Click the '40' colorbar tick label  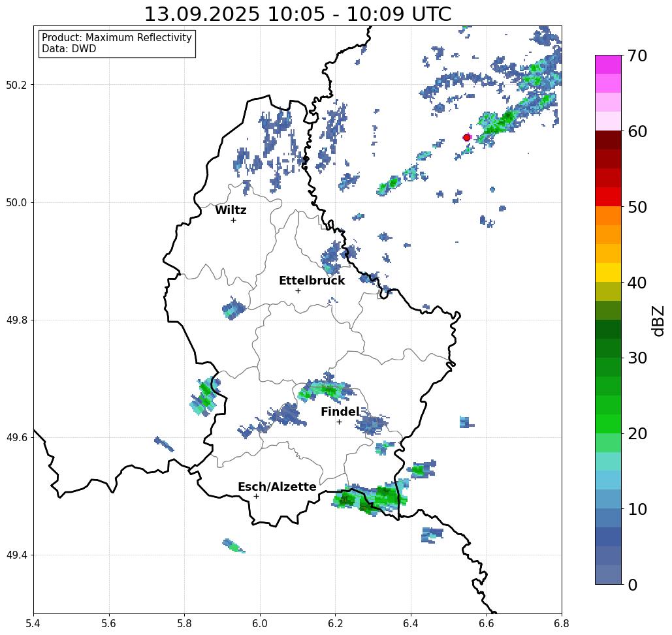coord(637,283)
